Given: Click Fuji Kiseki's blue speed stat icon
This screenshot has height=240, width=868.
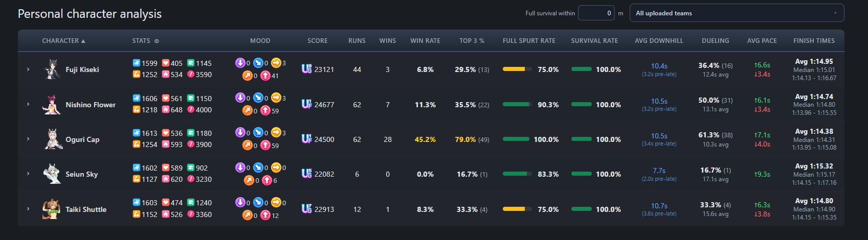Looking at the screenshot, I should [x=137, y=63].
